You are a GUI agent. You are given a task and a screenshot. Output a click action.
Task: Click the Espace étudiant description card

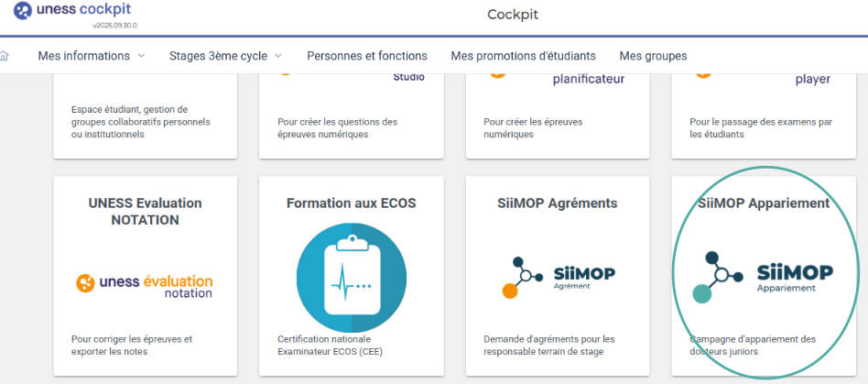coord(145,122)
